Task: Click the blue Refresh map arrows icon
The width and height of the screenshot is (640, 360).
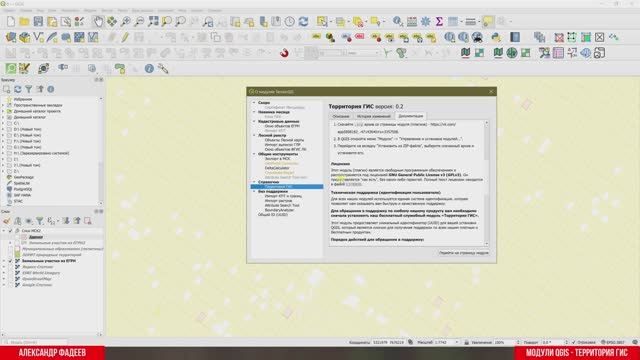Action: click(x=303, y=22)
